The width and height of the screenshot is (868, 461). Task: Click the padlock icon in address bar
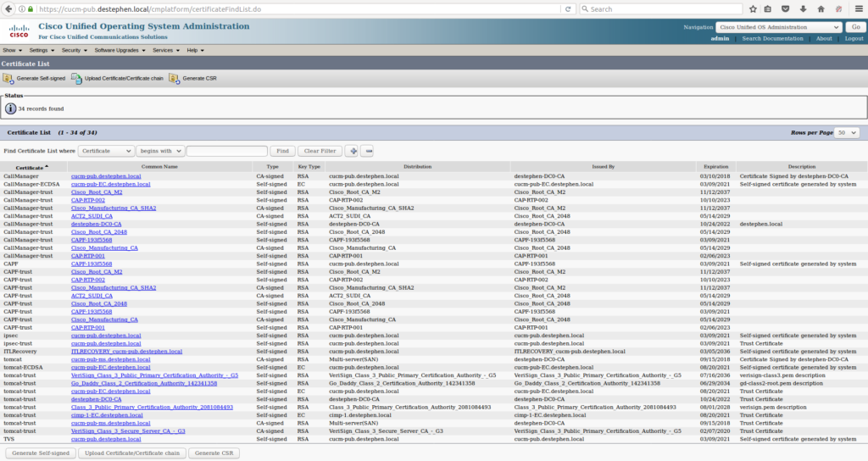pos(31,8)
